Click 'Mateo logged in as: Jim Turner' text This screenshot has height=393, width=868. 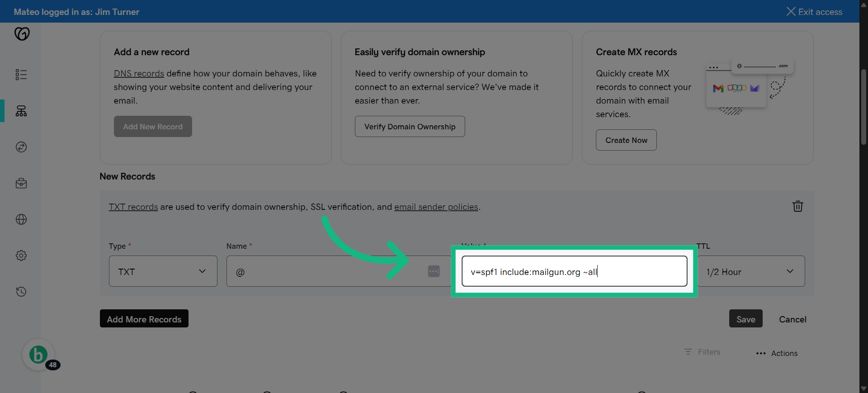pos(76,12)
